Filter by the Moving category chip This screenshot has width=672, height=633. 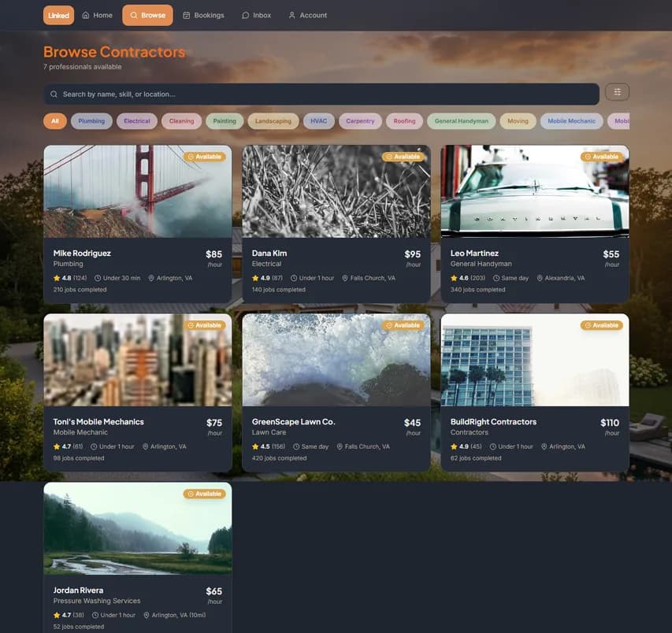[518, 121]
